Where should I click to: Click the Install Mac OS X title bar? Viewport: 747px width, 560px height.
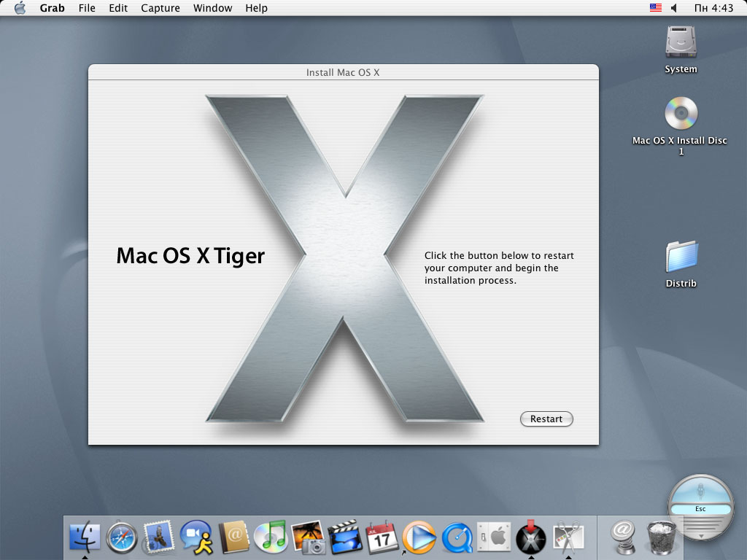point(343,72)
